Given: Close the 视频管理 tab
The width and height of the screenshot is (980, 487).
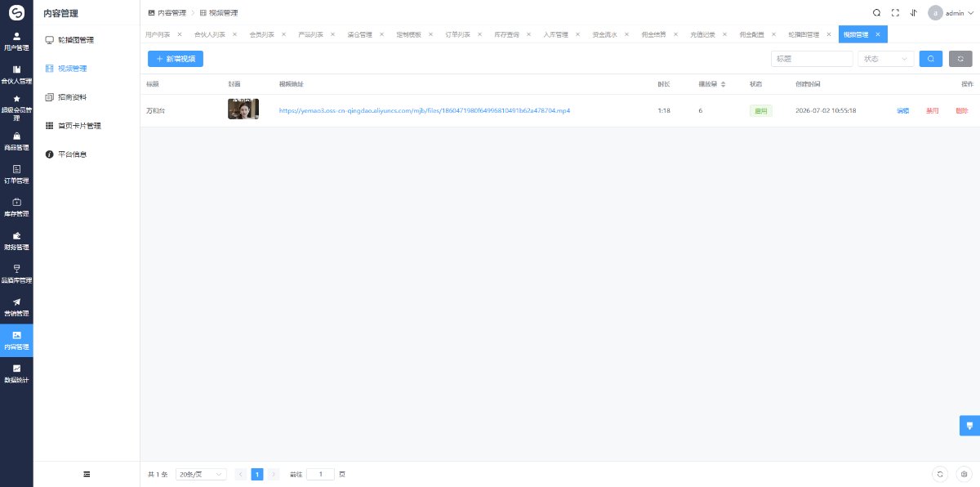Looking at the screenshot, I should coord(878,34).
